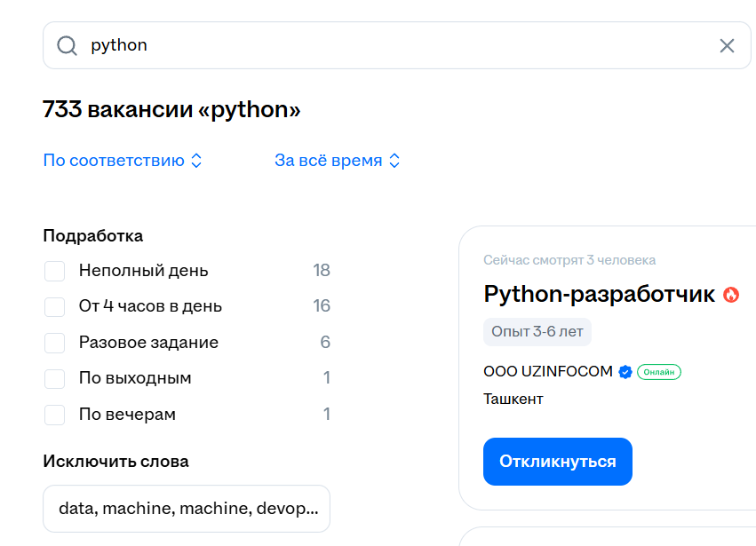Open the ООО UZINFOCOM company link
756x546 pixels.
tap(547, 371)
